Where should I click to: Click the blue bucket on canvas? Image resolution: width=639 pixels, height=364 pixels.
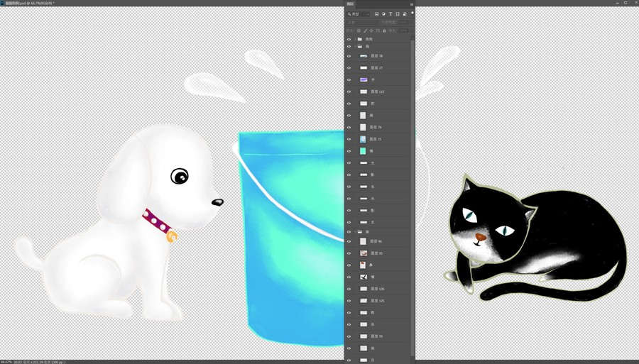click(x=291, y=238)
